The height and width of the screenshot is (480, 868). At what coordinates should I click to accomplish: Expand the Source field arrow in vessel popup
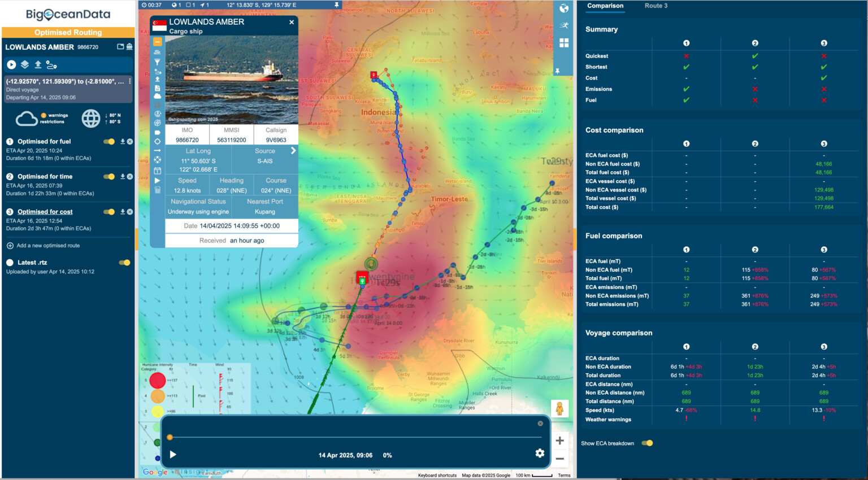click(x=292, y=151)
